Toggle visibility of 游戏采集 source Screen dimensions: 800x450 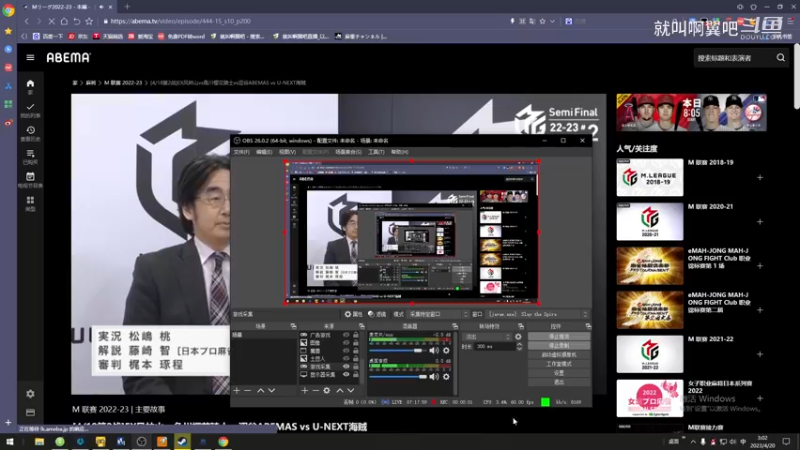[346, 366]
